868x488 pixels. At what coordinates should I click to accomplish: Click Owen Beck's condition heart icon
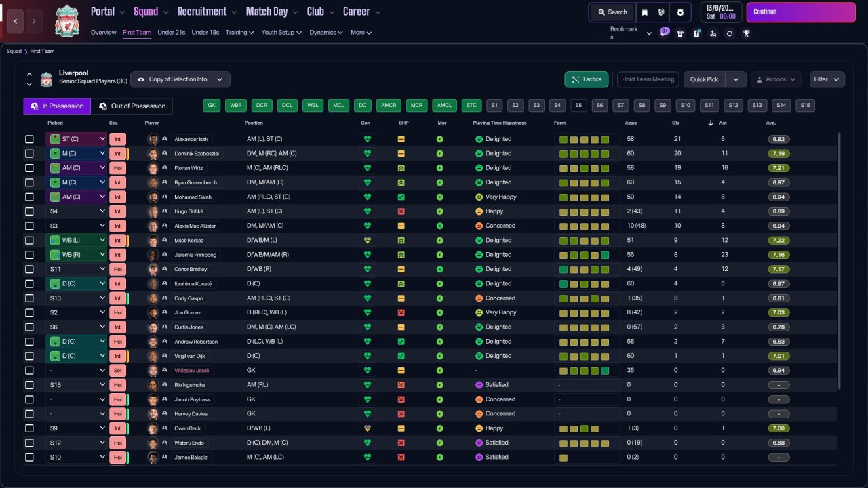(368, 428)
